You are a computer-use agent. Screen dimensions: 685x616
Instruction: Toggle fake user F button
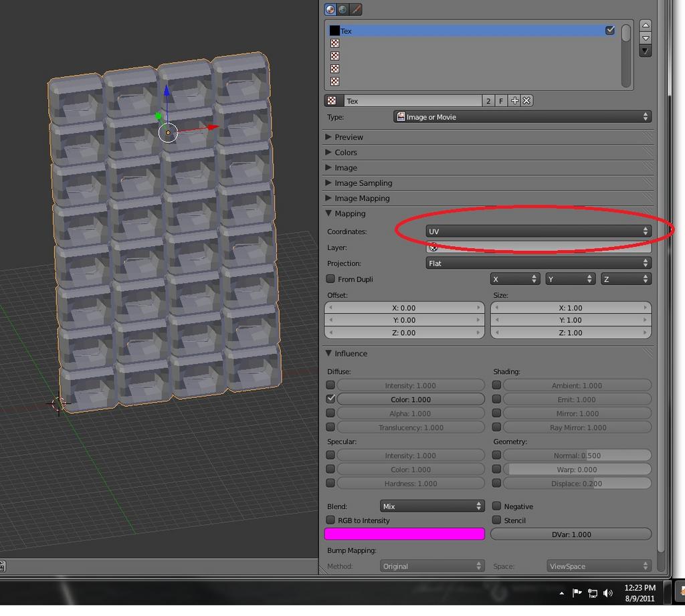click(501, 101)
